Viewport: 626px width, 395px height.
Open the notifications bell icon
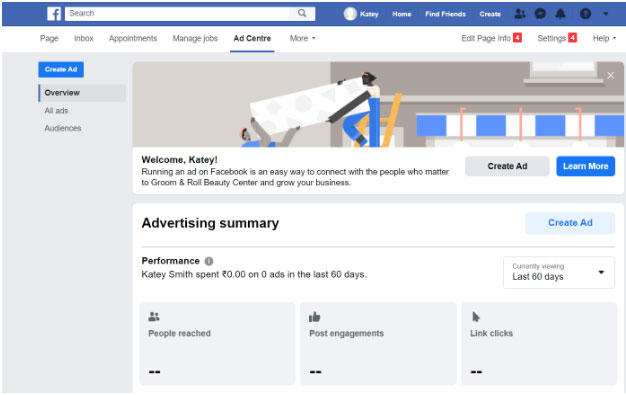coord(561,14)
